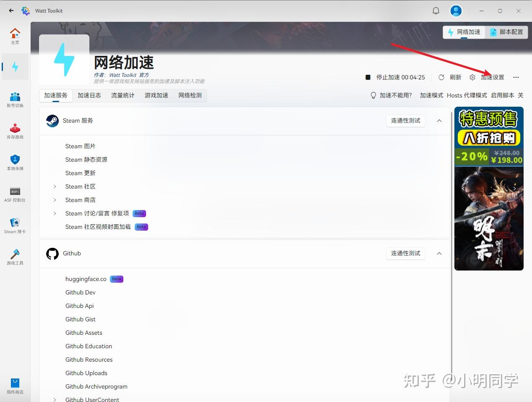Switch to the 加速日志 tab
Screen dimensions: 532x402
tap(89, 95)
